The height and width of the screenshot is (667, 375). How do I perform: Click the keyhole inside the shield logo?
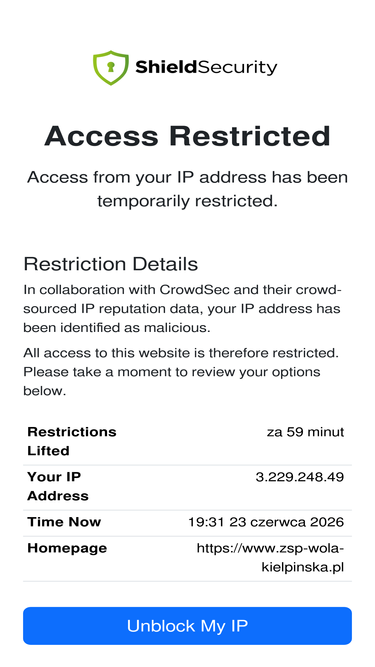111,67
